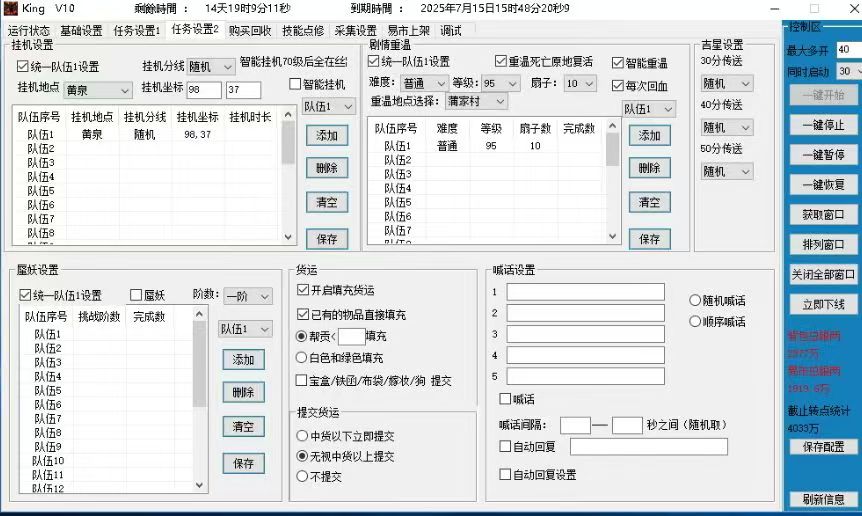Open the 购买回收 tab
Screen dimensions: 862x516
[x=250, y=31]
